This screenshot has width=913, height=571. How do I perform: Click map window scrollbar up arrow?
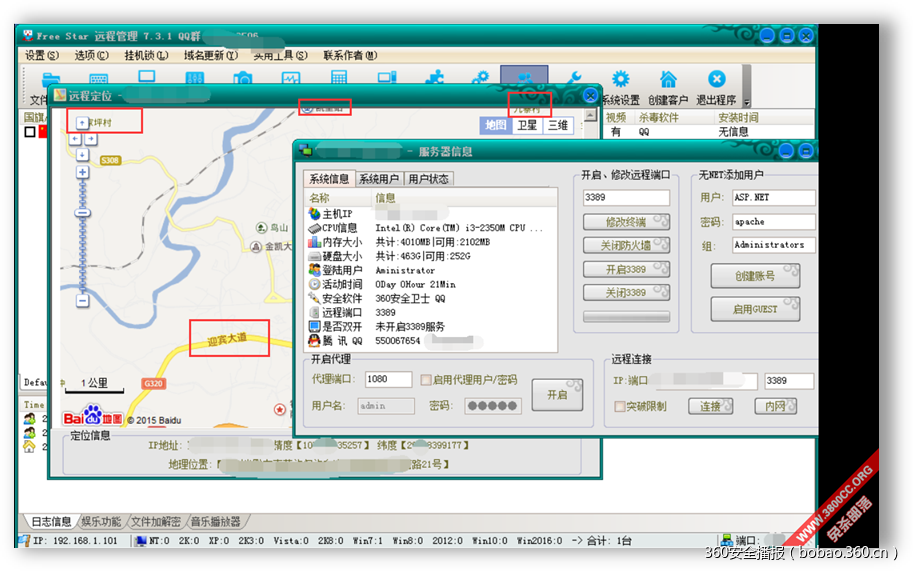pyautogui.click(x=591, y=115)
